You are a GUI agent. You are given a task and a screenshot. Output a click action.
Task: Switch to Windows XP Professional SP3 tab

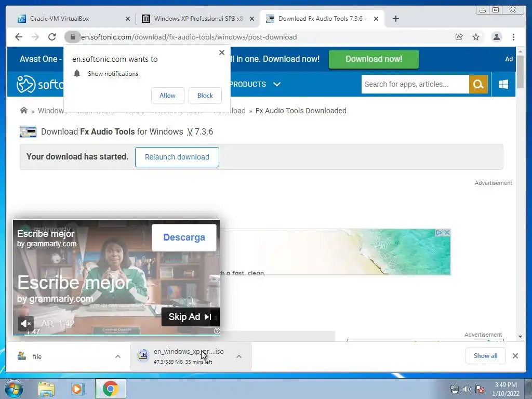coord(199,19)
